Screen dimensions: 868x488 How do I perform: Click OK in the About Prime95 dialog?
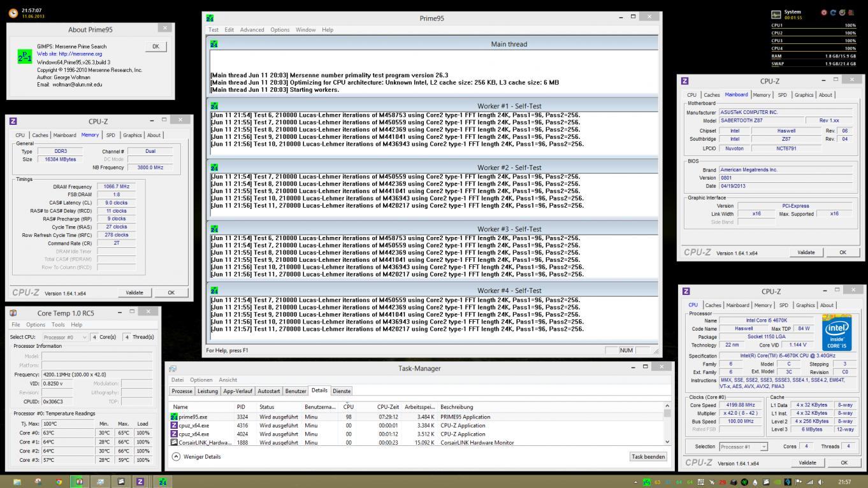pos(156,47)
